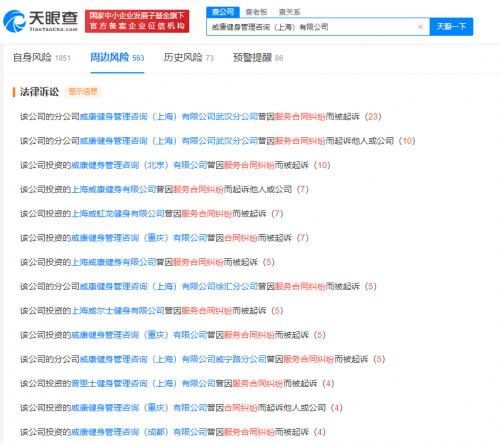
Task: Click 服务合同纠纷 in the 上海威尔士健身 row
Action: 207,311
